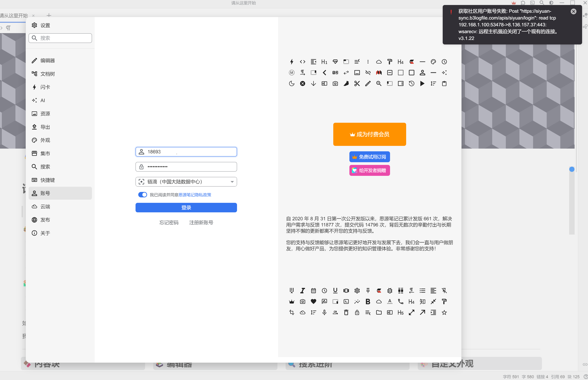Toggle the privacy policy agreement switch

(x=142, y=195)
